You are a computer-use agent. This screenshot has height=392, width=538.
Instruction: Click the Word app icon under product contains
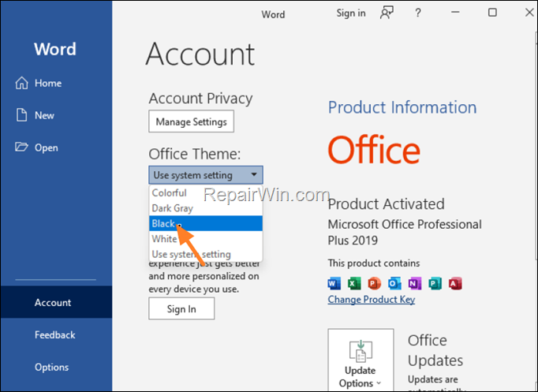point(334,283)
